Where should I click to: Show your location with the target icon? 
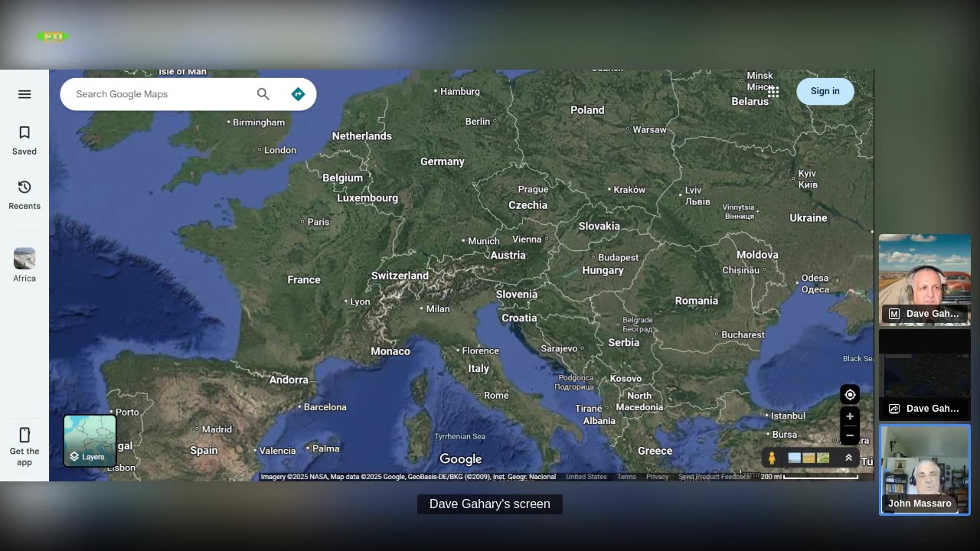(850, 395)
